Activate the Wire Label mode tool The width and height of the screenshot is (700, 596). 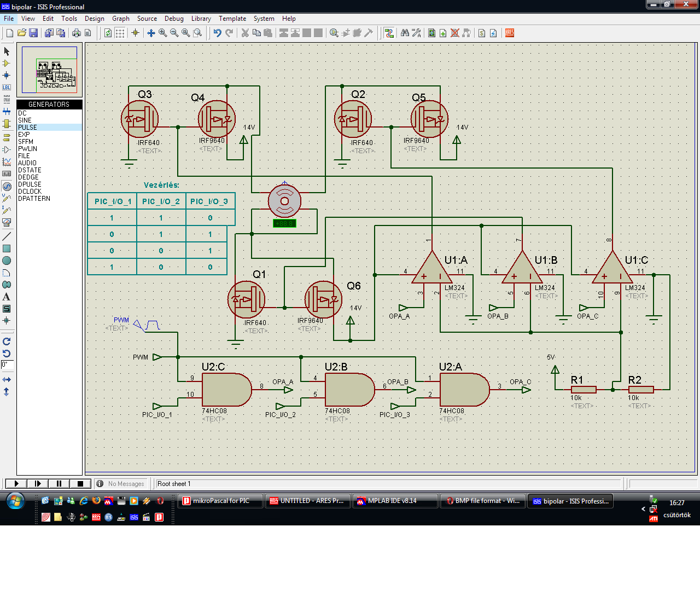(x=7, y=87)
